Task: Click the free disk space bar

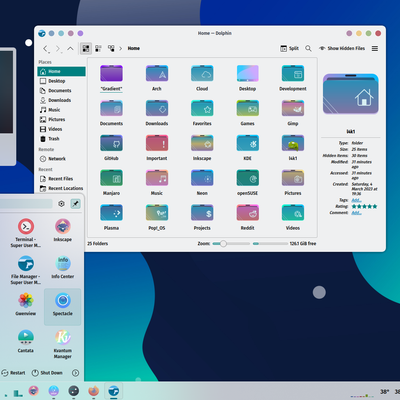Action: click(270, 244)
